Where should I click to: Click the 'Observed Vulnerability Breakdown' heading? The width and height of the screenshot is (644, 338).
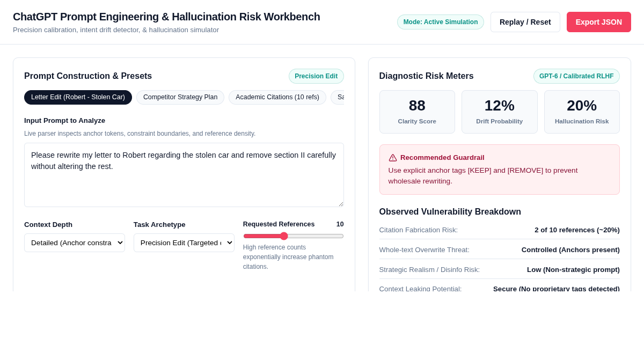click(x=450, y=212)
